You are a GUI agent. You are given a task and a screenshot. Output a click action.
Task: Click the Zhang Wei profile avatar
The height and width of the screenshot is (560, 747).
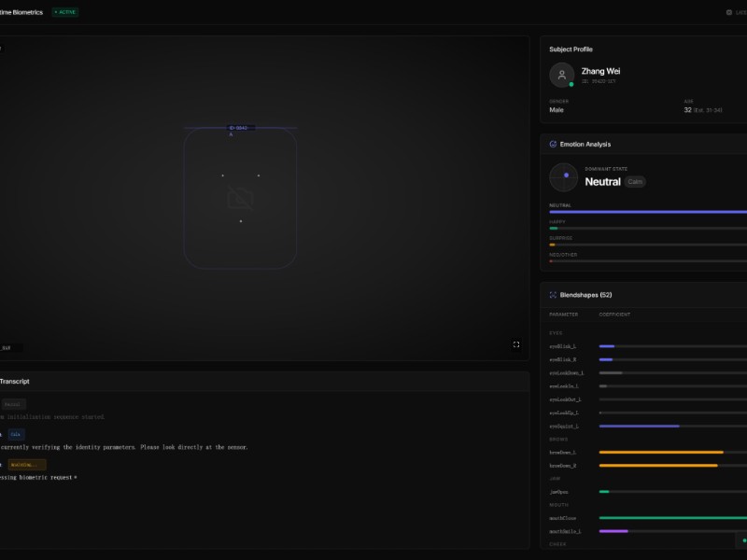(562, 76)
